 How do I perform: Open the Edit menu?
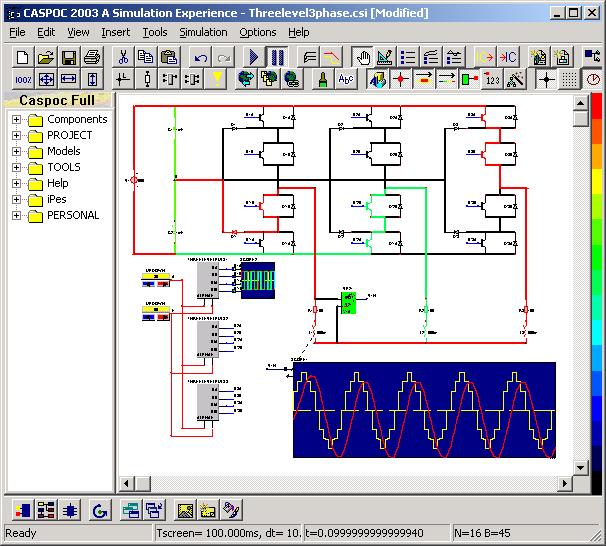[46, 32]
